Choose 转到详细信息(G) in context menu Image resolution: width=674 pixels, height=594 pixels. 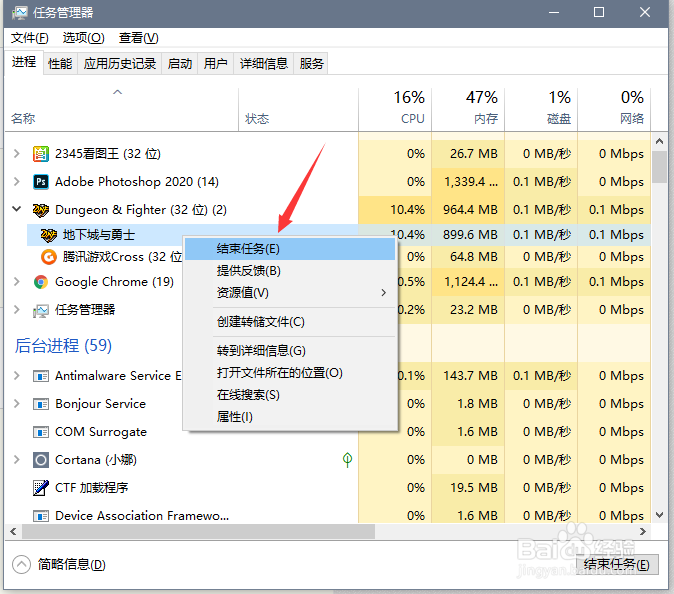click(x=290, y=351)
